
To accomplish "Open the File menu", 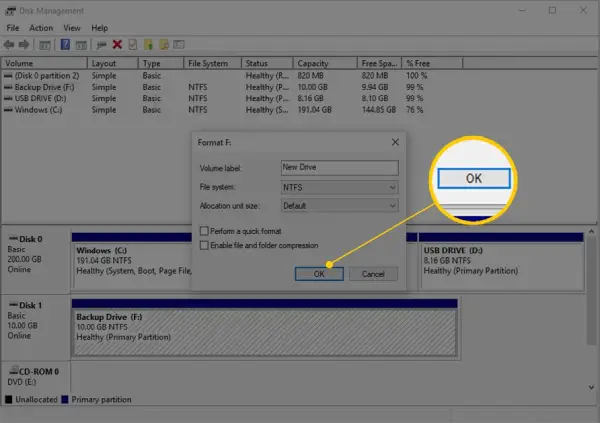I will pos(13,28).
